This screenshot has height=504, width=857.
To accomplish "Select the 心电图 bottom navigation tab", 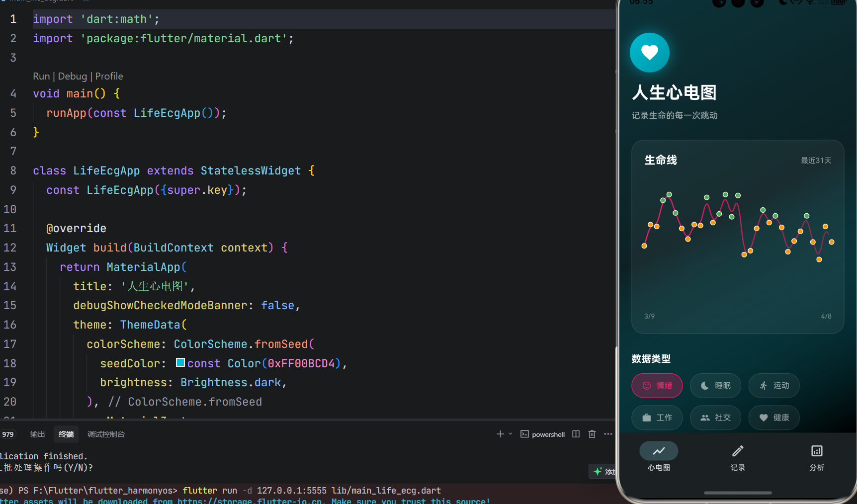I will [x=659, y=457].
